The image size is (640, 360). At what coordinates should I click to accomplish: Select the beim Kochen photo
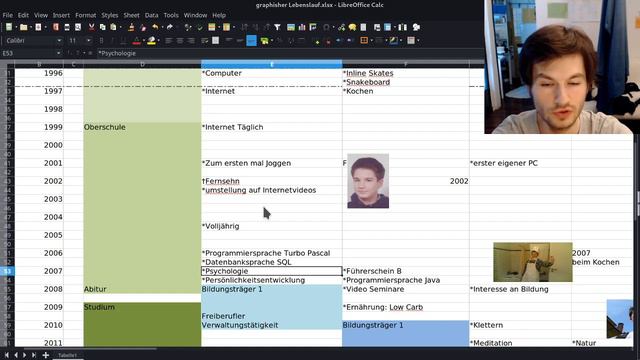point(533,262)
